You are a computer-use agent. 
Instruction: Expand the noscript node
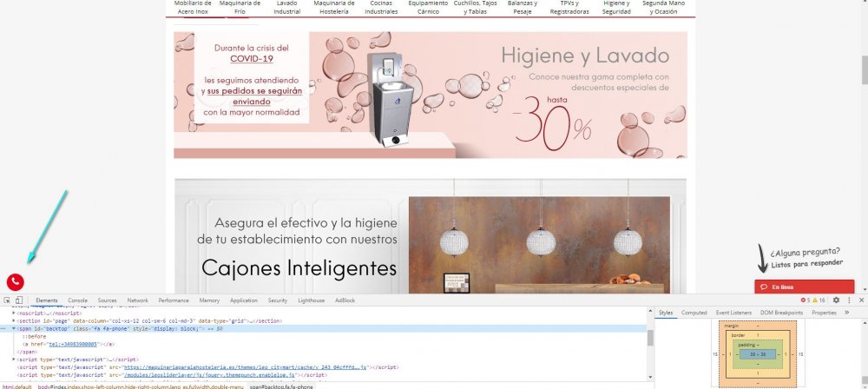[x=14, y=313]
